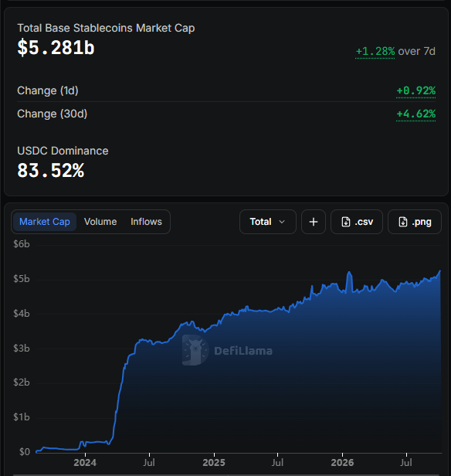Viewport: 451px width, 476px height.
Task: Open the Total dropdown selector
Action: (267, 222)
